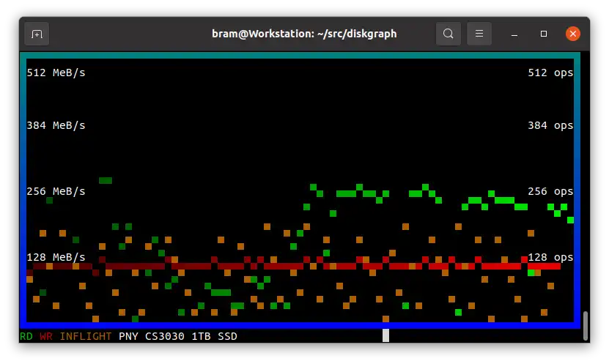Screen dimensions: 609x364
Task: Click the window title bram@Workstation
Action: (304, 34)
